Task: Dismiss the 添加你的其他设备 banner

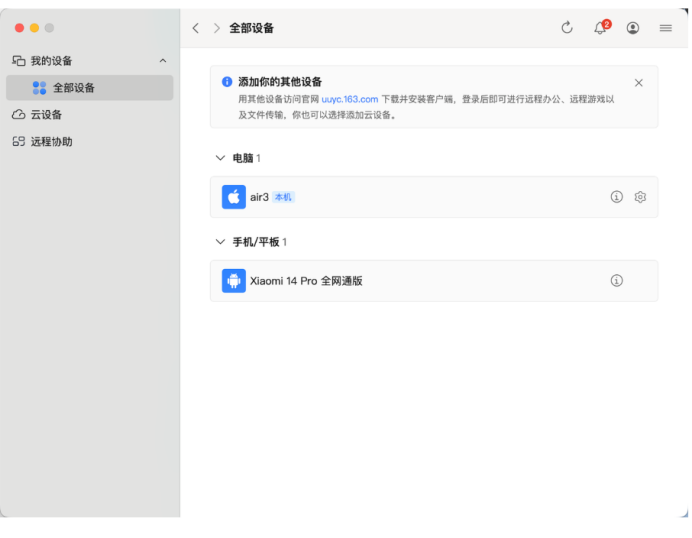Action: (639, 83)
